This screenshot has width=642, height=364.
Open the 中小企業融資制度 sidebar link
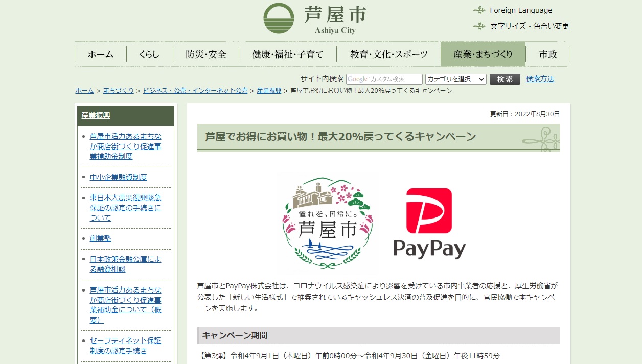point(118,177)
